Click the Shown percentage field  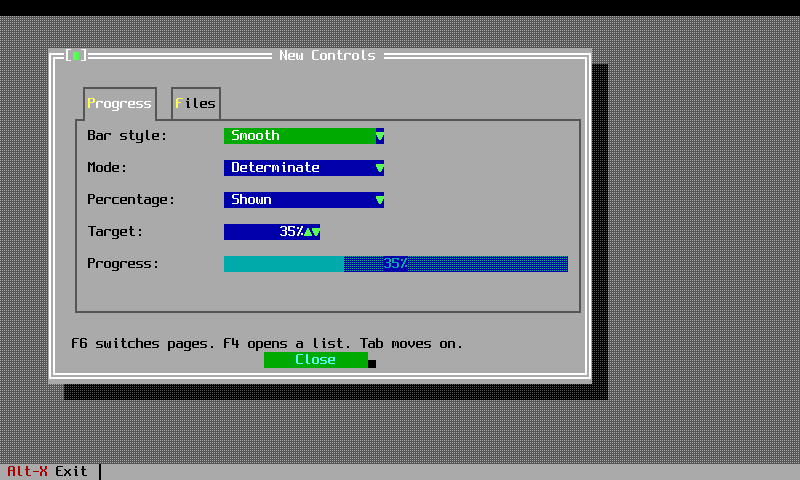pyautogui.click(x=300, y=200)
